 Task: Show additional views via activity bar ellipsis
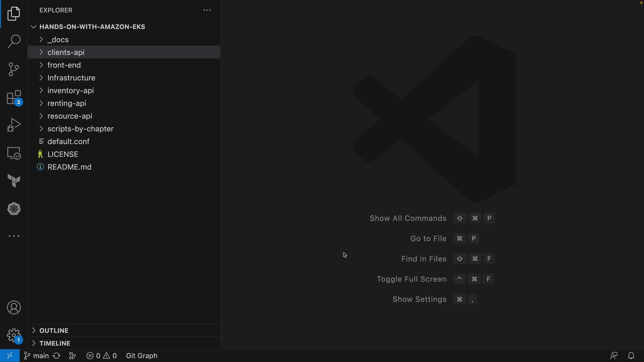tap(14, 236)
